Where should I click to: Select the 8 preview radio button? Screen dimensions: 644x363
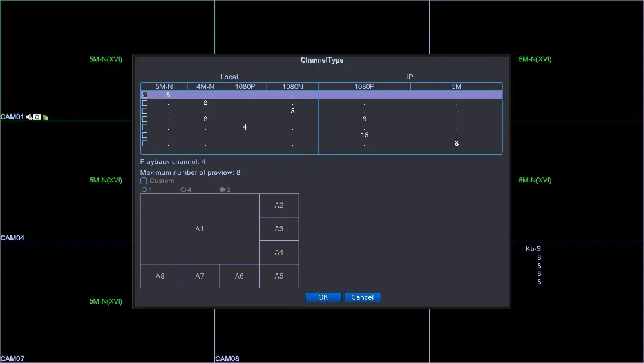[222, 190]
